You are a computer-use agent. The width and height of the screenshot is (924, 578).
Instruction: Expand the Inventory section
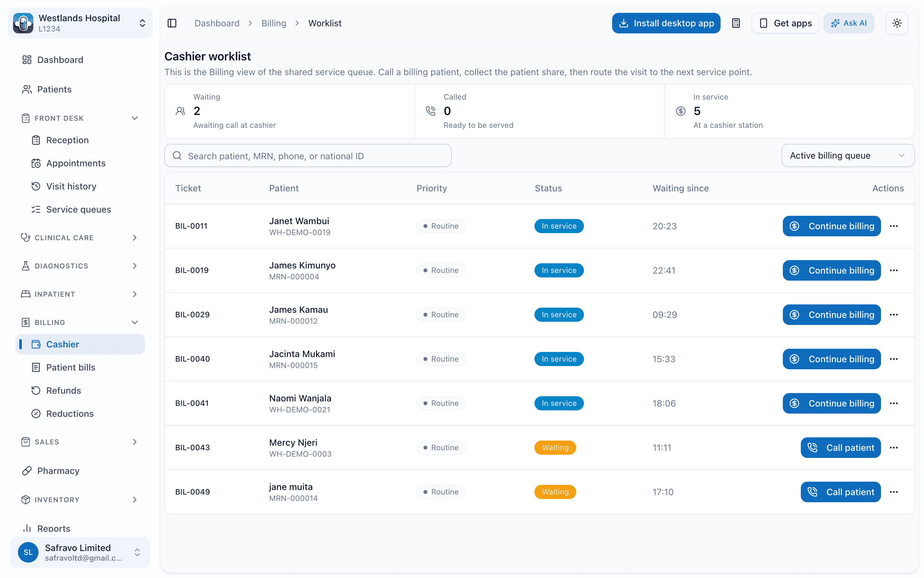tap(80, 500)
